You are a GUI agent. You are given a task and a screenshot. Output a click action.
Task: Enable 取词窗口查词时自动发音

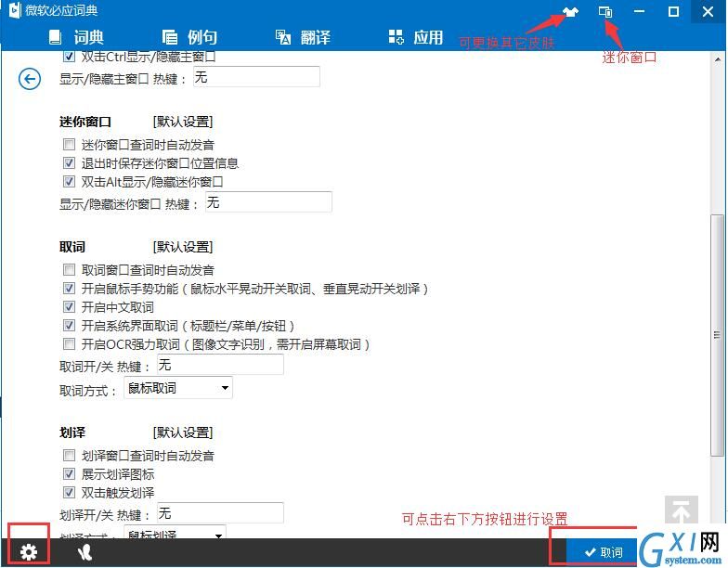click(x=69, y=269)
